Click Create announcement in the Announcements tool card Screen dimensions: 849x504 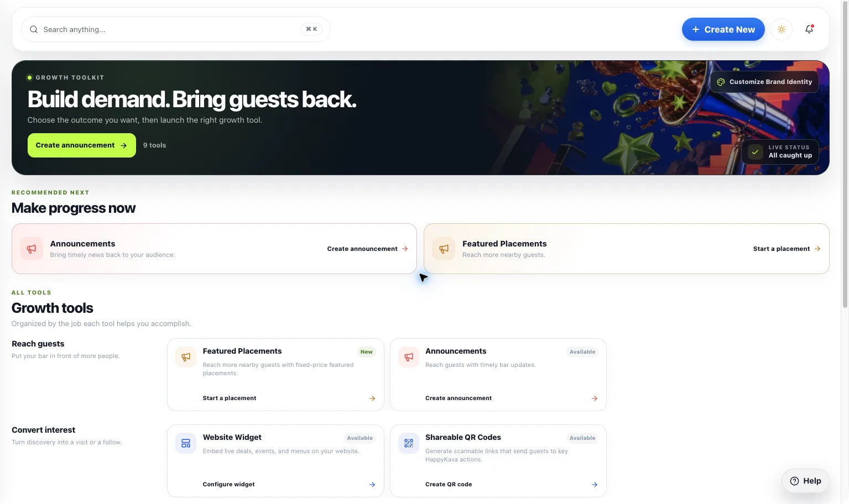(x=459, y=398)
